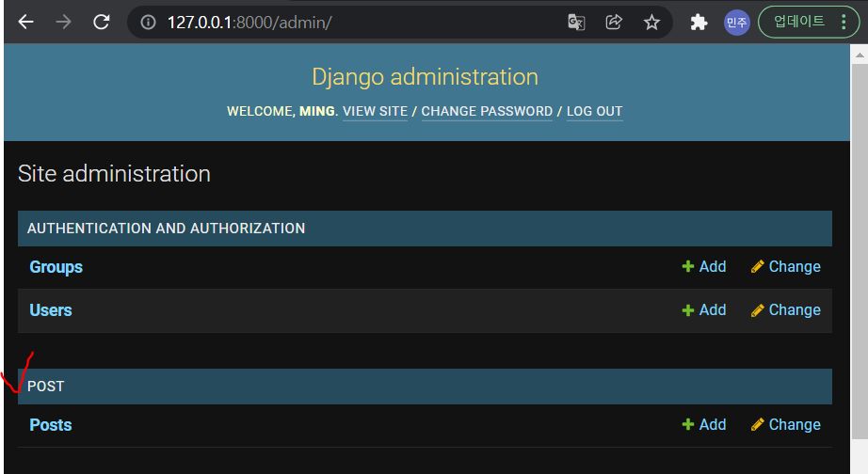The image size is (868, 474).
Task: Add a new User
Action: pos(704,309)
